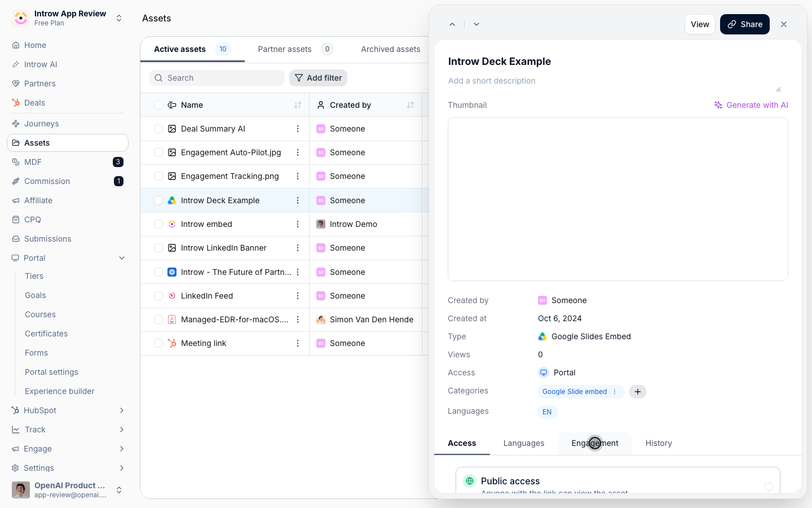Switch to the Archived assets tab

click(391, 49)
